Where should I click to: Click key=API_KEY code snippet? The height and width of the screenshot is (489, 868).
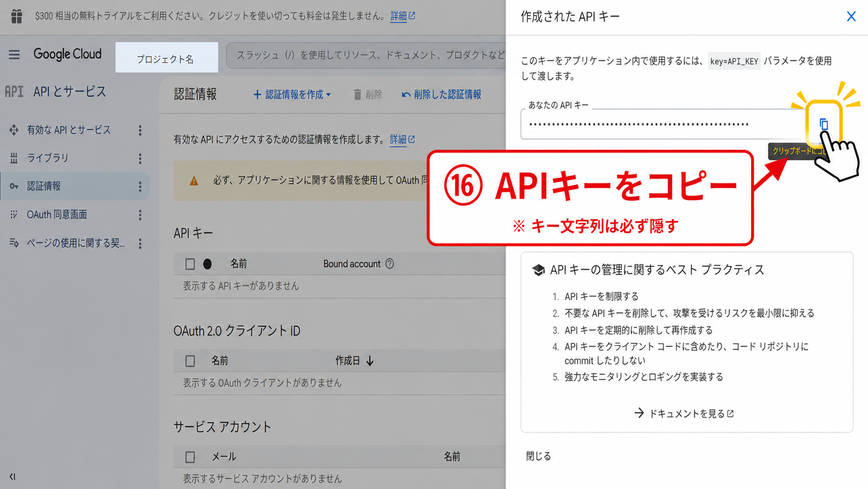(x=734, y=61)
